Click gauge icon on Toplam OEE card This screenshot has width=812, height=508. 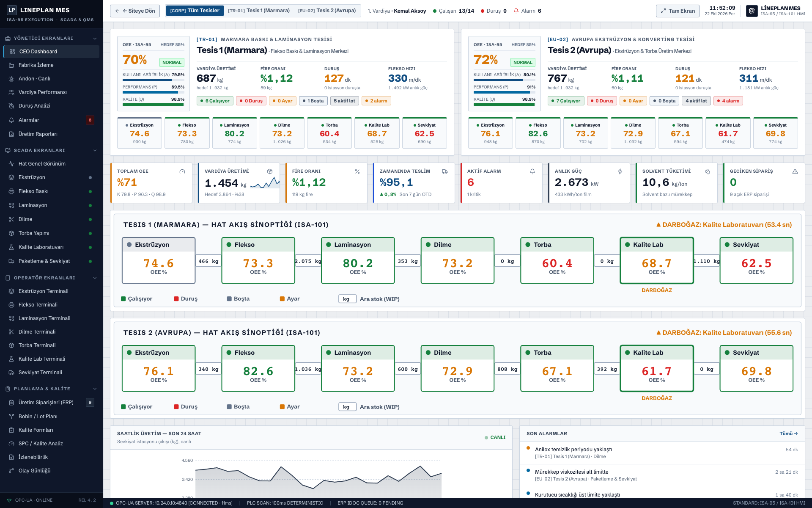[182, 171]
